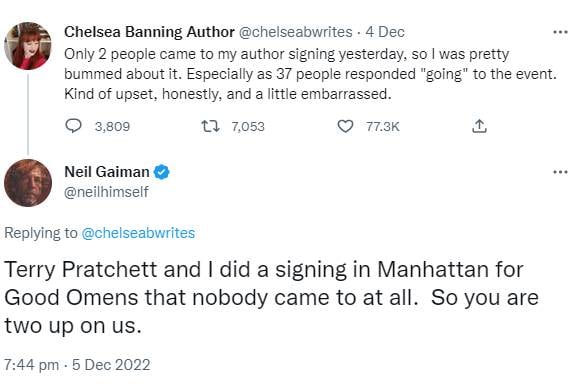Open Chelsea's tweet text about author signing
578x384 pixels.
(x=310, y=74)
